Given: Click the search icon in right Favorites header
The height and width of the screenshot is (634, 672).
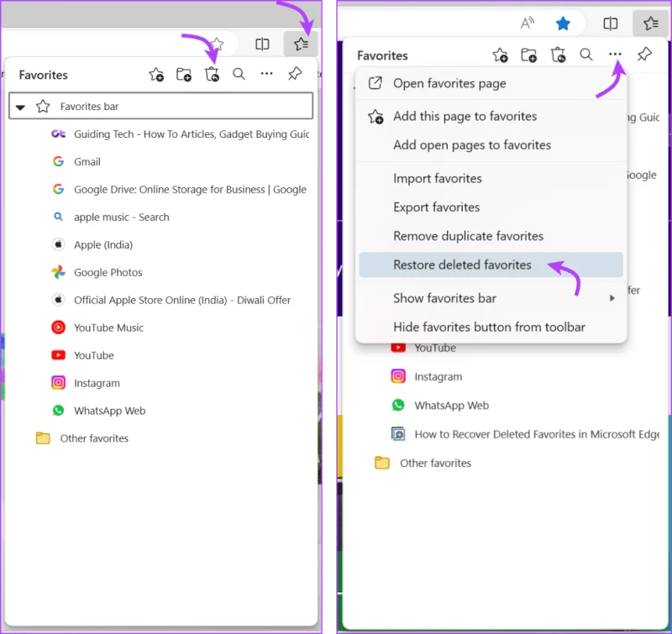Looking at the screenshot, I should (586, 55).
